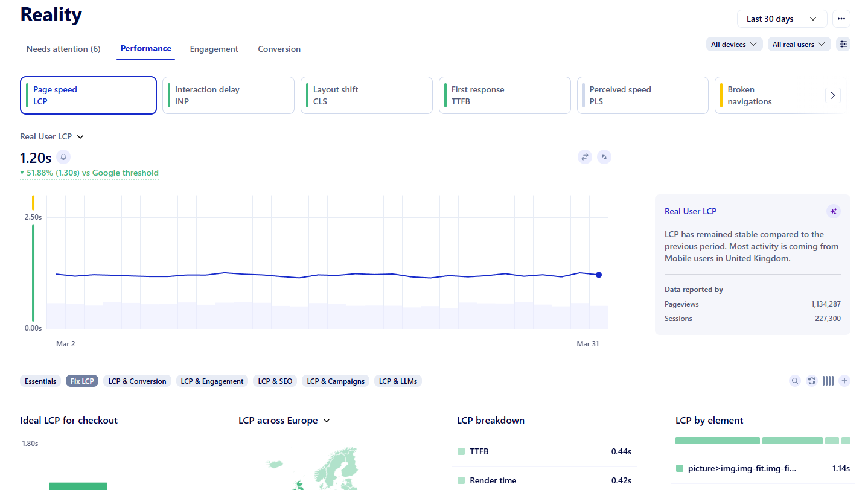Image resolution: width=868 pixels, height=490 pixels.
Task: Open the column layout icon above LCP widgets
Action: (x=828, y=381)
